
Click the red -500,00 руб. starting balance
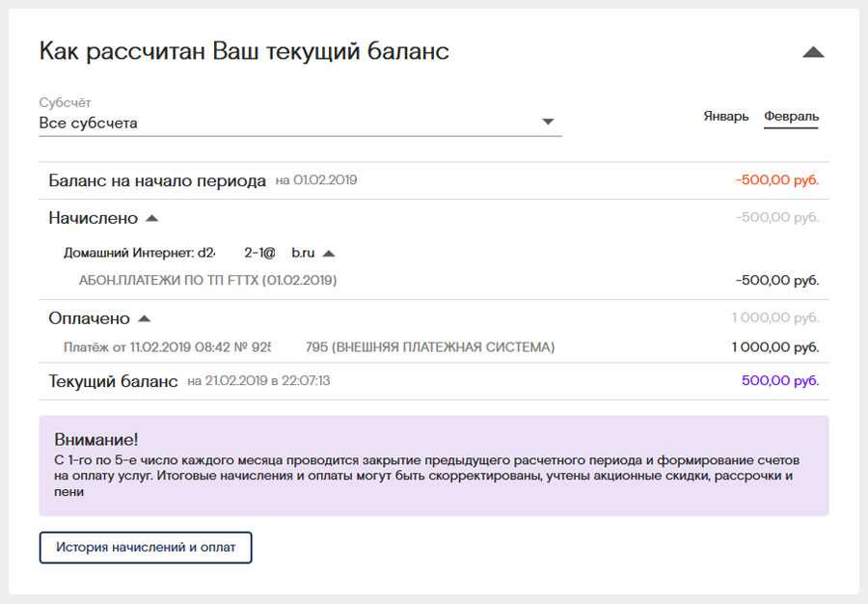[x=776, y=180]
